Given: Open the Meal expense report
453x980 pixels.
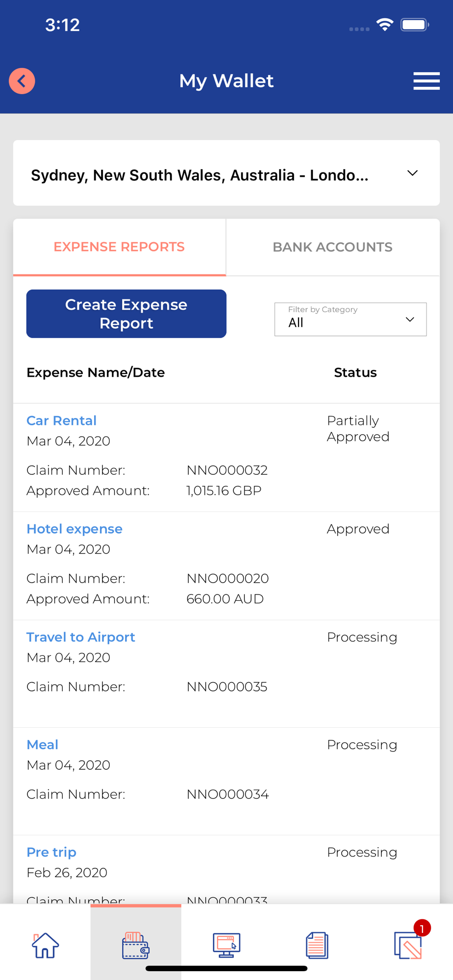Looking at the screenshot, I should [x=43, y=745].
